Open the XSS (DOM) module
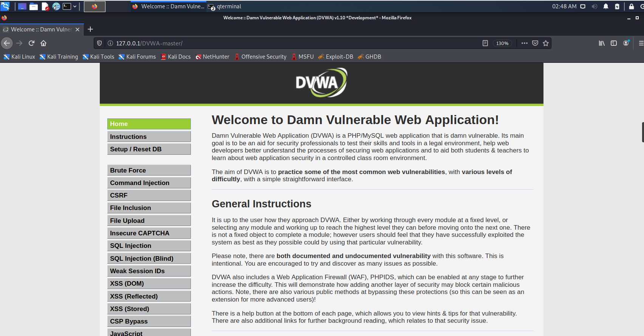 click(149, 283)
